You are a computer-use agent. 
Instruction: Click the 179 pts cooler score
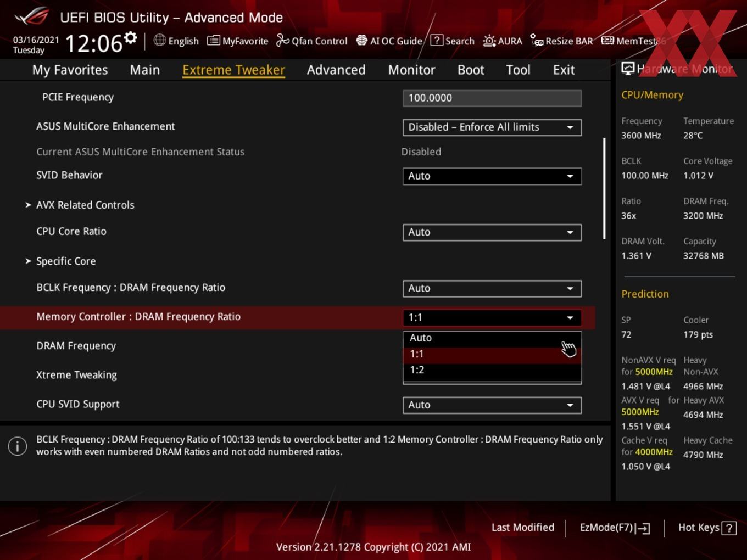[x=698, y=334]
